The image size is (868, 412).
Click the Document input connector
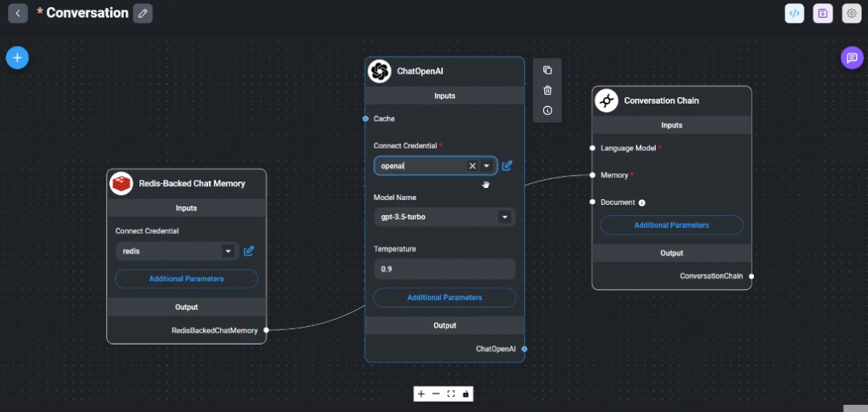(592, 202)
